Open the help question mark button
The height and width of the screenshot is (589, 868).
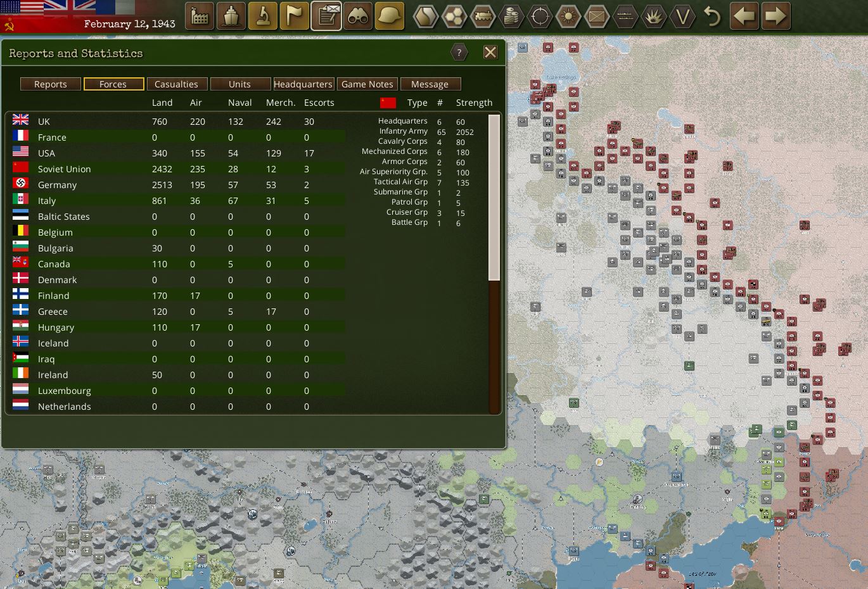click(x=459, y=53)
